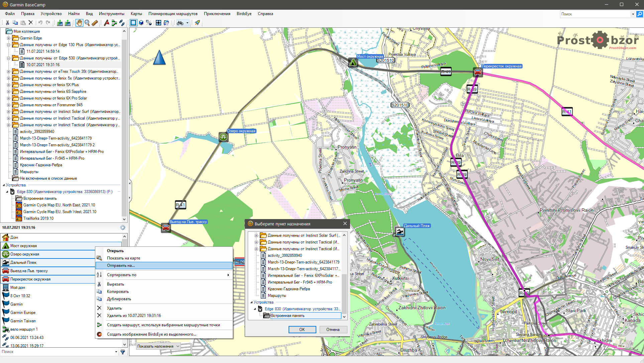Screen dimensions: 644x363
Task: Switch map to 3D view
Action: tap(141, 23)
